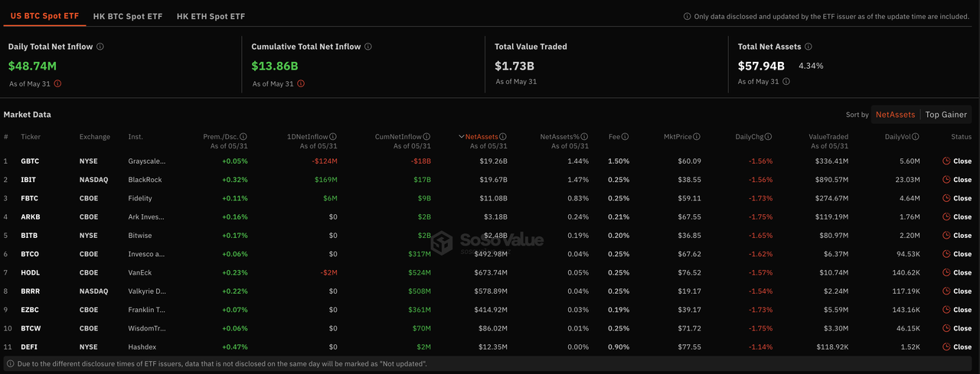Switch sorting to Top Gainer
The height and width of the screenshot is (374, 980).
pos(946,115)
